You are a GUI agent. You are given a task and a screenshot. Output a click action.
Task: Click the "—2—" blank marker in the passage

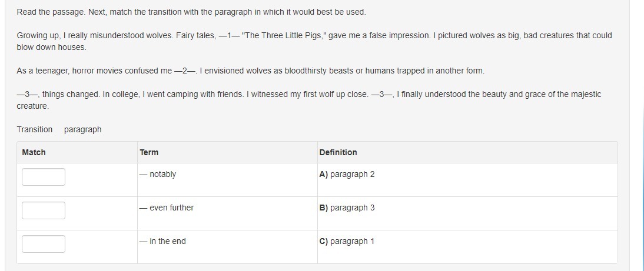coord(185,71)
